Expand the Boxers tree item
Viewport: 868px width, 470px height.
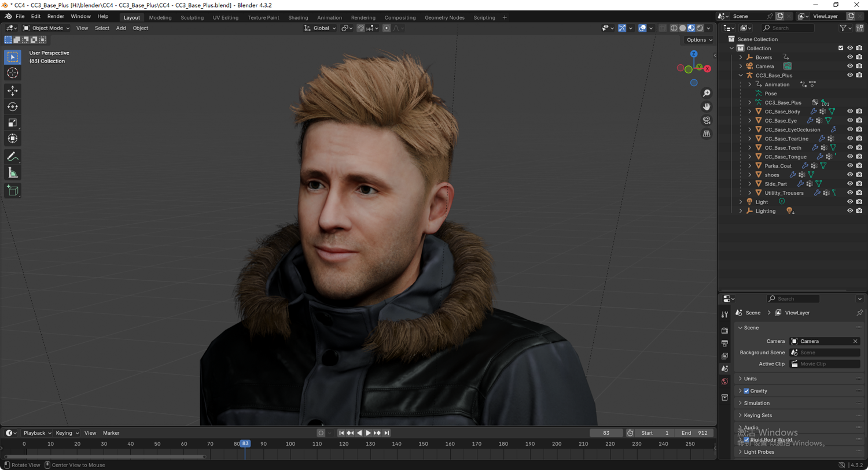point(741,57)
